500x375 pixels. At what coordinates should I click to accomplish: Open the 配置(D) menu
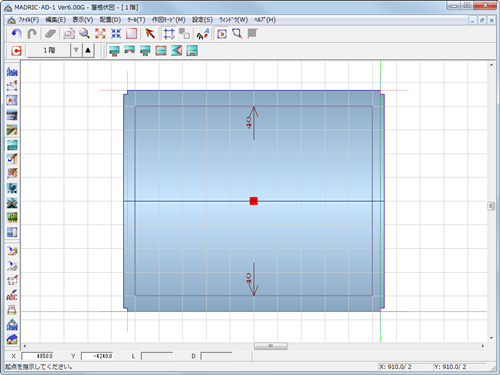pos(110,20)
